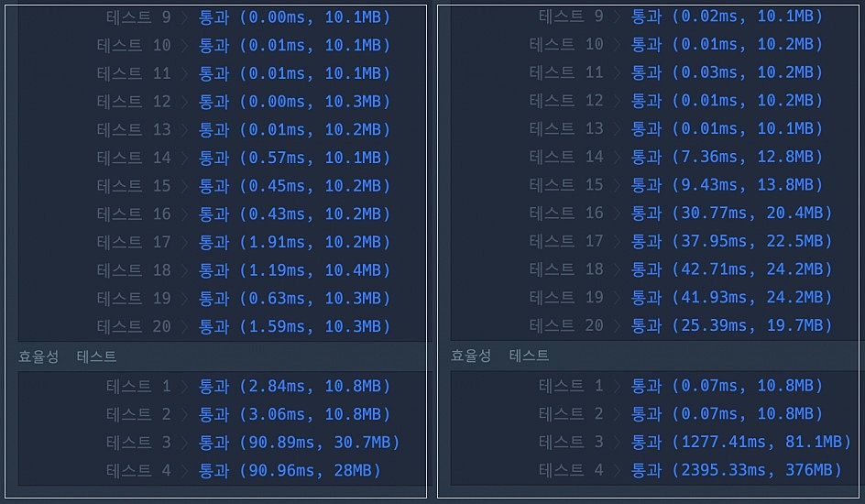This screenshot has height=504, width=865.
Task: Click result '통과 (7.36ms, 12.8MB)'
Action: pyautogui.click(x=727, y=157)
